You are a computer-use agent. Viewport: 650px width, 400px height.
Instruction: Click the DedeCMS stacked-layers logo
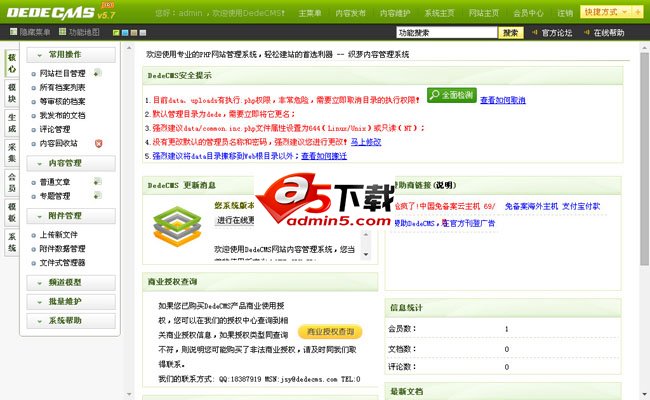pos(177,226)
